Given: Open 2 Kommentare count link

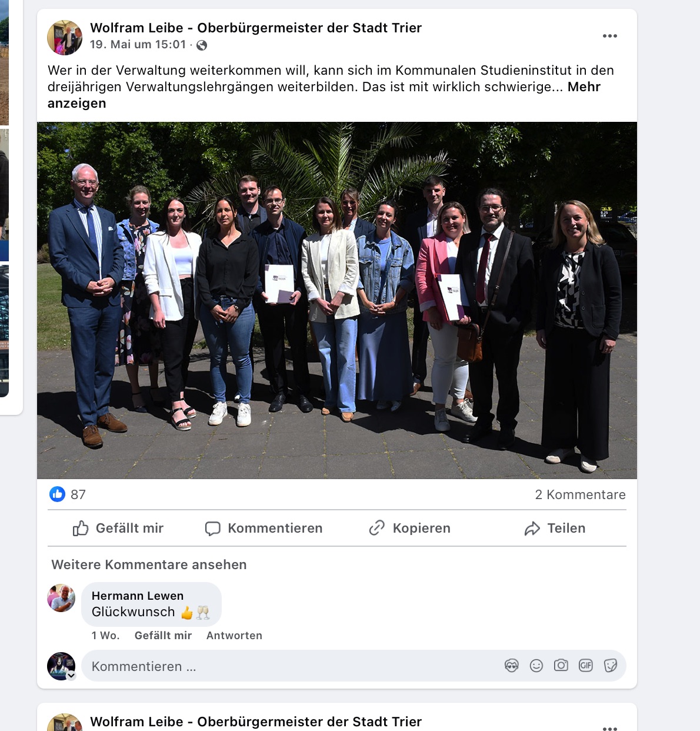Looking at the screenshot, I should [x=580, y=495].
